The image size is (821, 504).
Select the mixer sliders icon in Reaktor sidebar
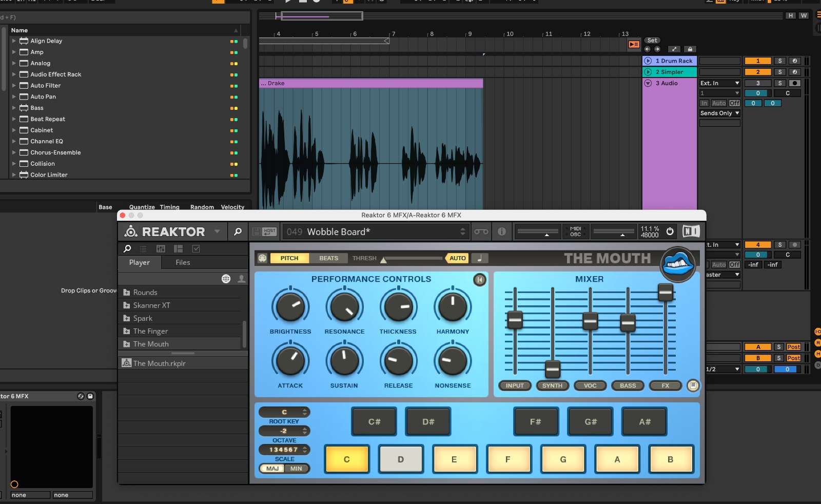pyautogui.click(x=161, y=249)
